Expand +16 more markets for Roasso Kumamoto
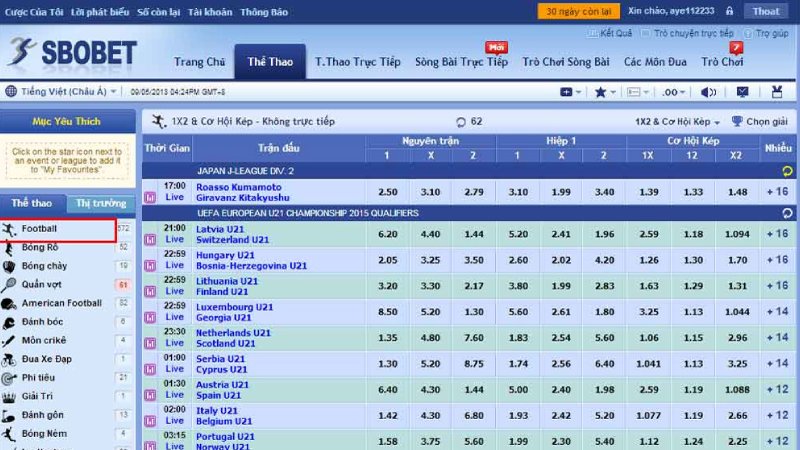Viewport: 800px width, 450px height. click(x=778, y=192)
